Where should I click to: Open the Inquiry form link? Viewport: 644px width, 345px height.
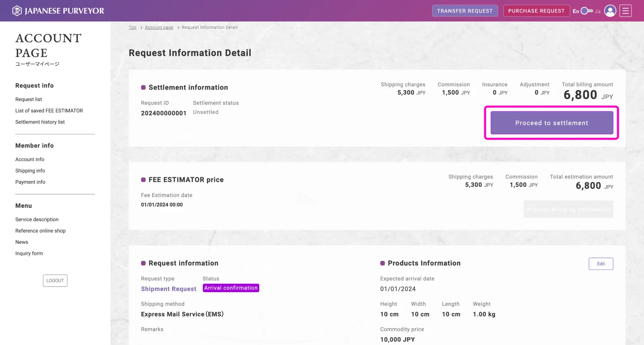(x=29, y=254)
